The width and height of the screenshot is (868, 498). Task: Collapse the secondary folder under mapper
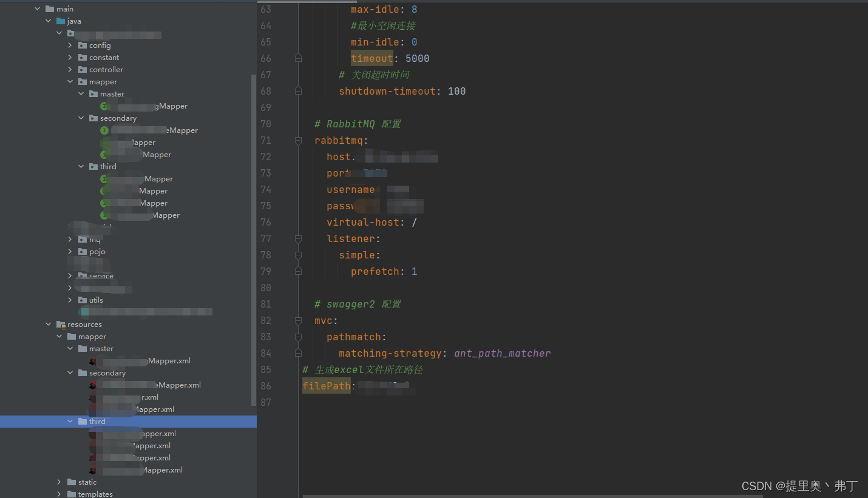coord(81,118)
